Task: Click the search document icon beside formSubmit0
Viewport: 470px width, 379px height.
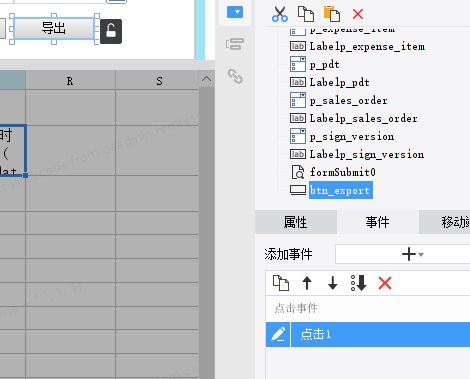Action: [x=298, y=172]
